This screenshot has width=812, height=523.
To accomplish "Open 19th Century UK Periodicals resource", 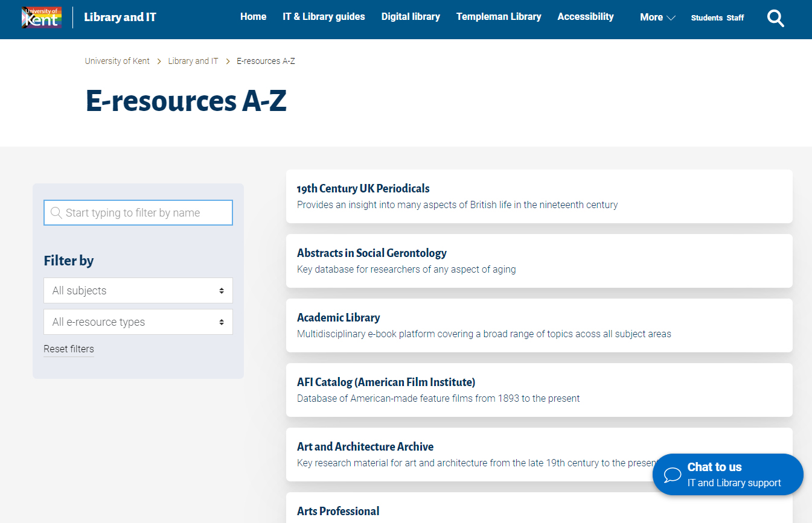I will click(363, 189).
